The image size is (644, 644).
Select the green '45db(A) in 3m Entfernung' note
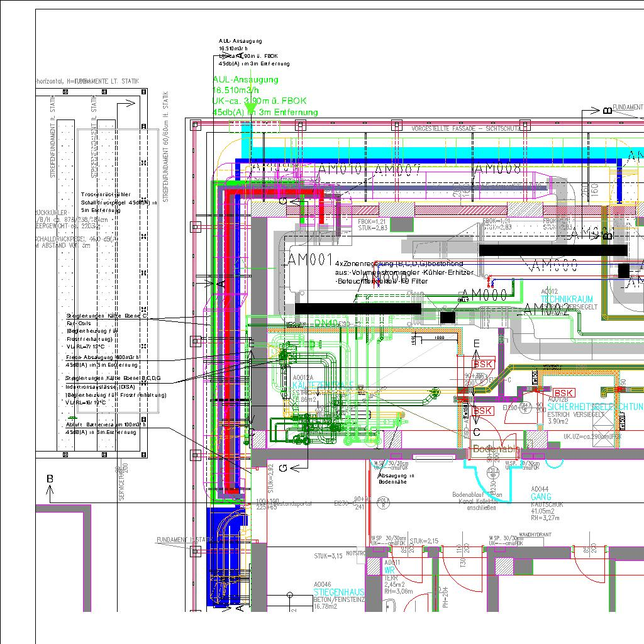(x=265, y=112)
